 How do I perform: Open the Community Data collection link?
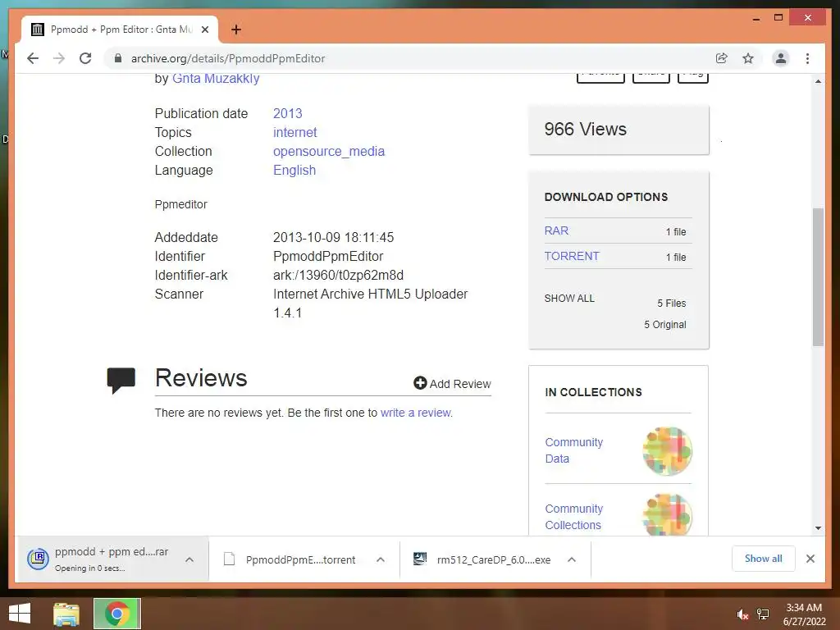pos(573,450)
